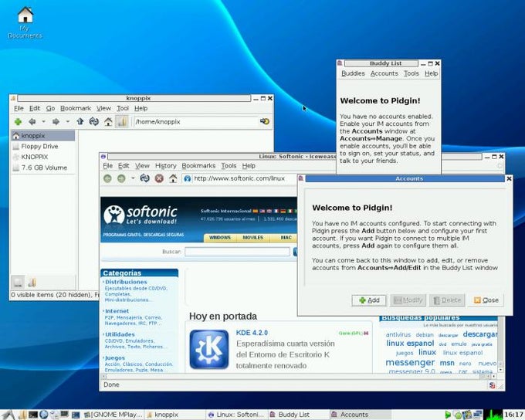Switch to GNOME MPlayer taskbar entry
The image size is (525, 420).
[113, 415]
